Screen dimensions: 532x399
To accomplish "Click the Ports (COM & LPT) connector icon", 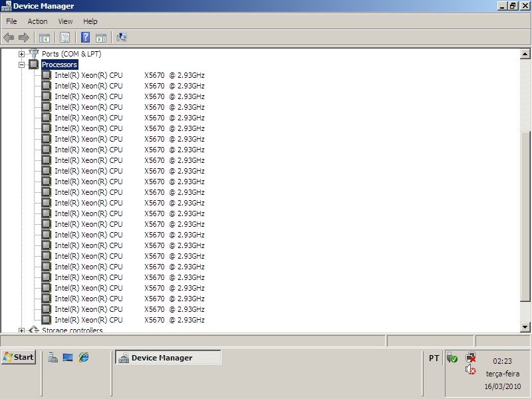I will [34, 54].
